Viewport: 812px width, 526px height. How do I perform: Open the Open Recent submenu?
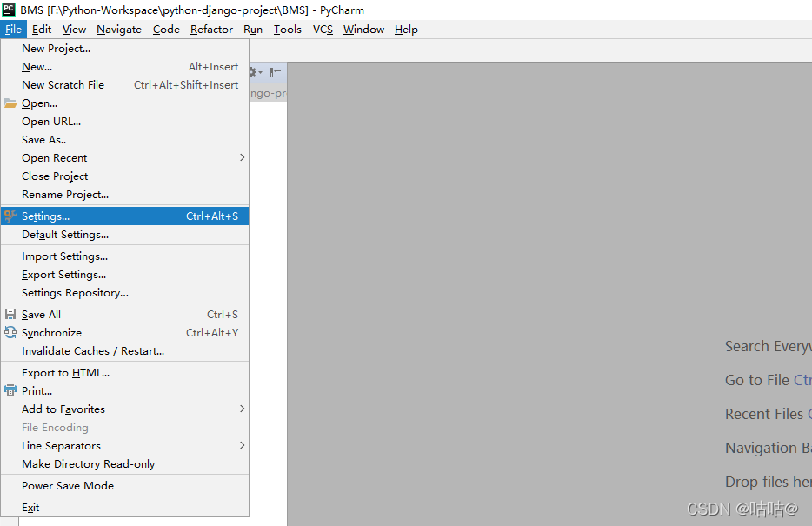pyautogui.click(x=125, y=158)
